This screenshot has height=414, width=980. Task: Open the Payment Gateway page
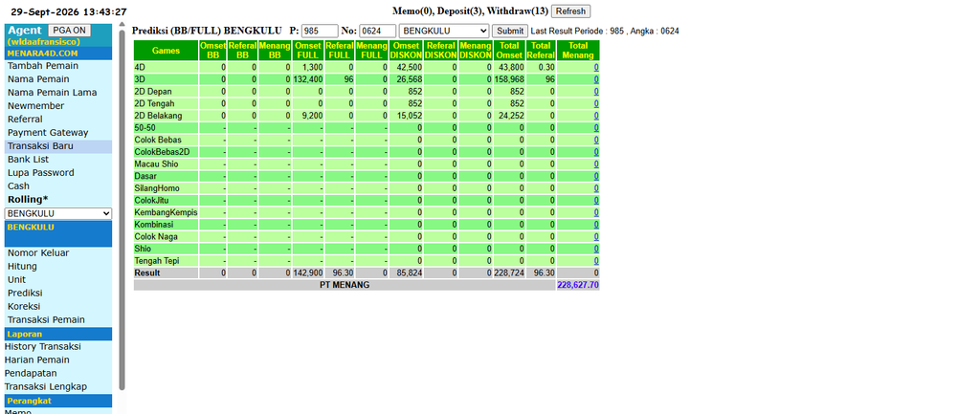(48, 132)
